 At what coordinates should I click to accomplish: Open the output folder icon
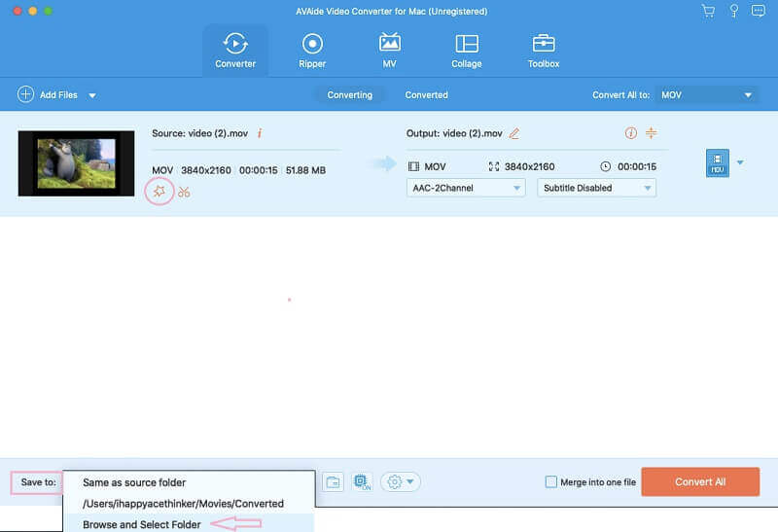[x=333, y=482]
